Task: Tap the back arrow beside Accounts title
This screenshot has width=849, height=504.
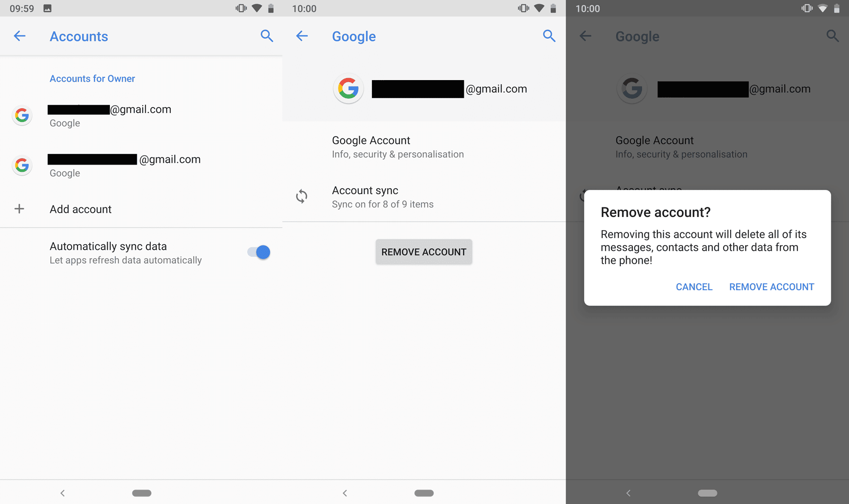Action: point(20,36)
